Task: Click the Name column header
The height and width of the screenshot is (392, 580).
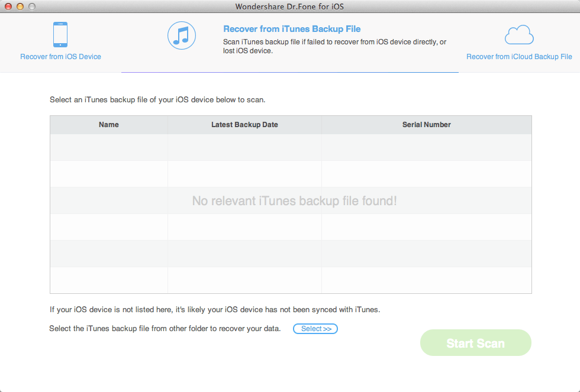Action: [109, 125]
